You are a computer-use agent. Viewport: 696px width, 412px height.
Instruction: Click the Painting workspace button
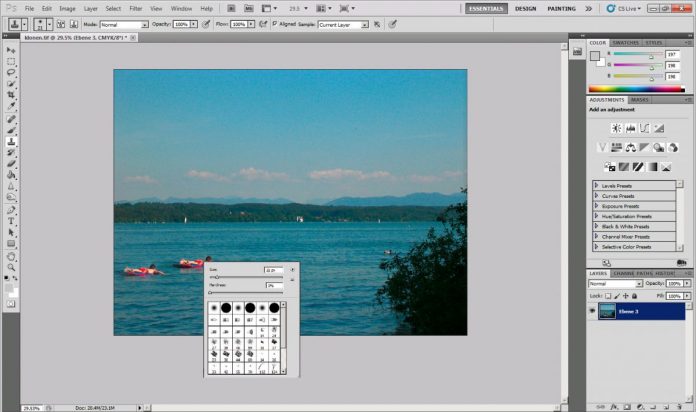point(561,8)
